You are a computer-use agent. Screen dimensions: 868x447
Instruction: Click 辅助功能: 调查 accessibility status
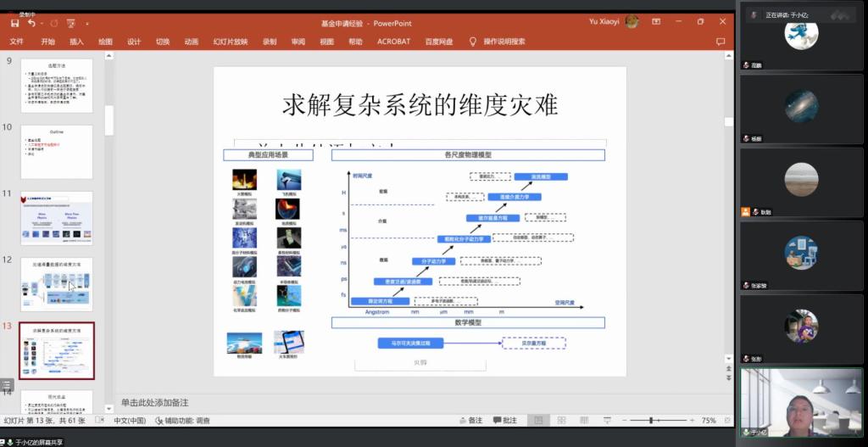point(188,420)
